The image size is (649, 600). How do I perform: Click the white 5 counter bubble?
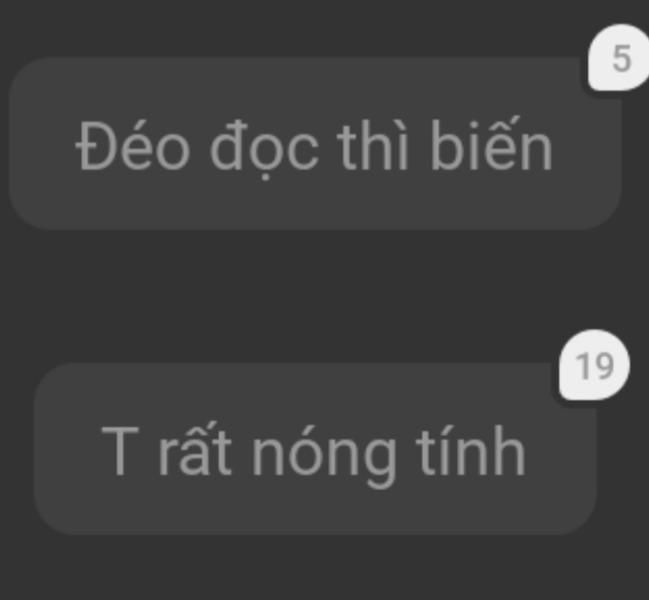(619, 57)
